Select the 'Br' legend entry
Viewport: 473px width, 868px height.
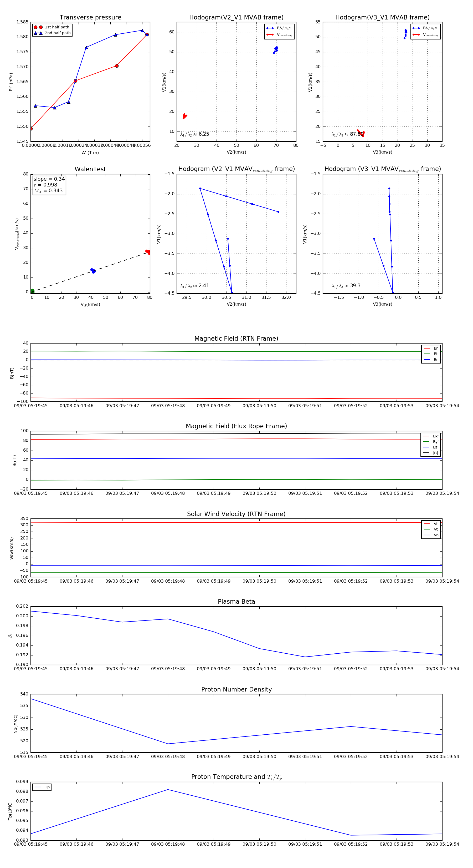[431, 349]
